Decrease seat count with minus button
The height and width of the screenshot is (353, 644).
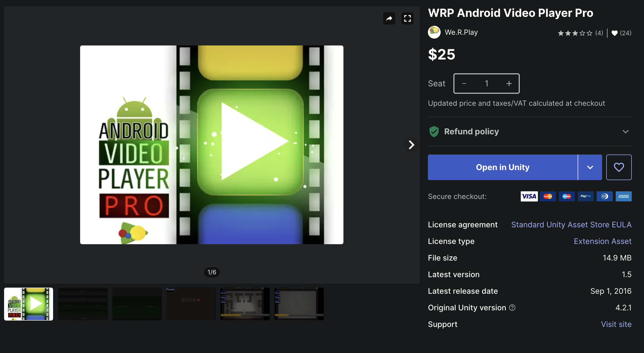[464, 84]
